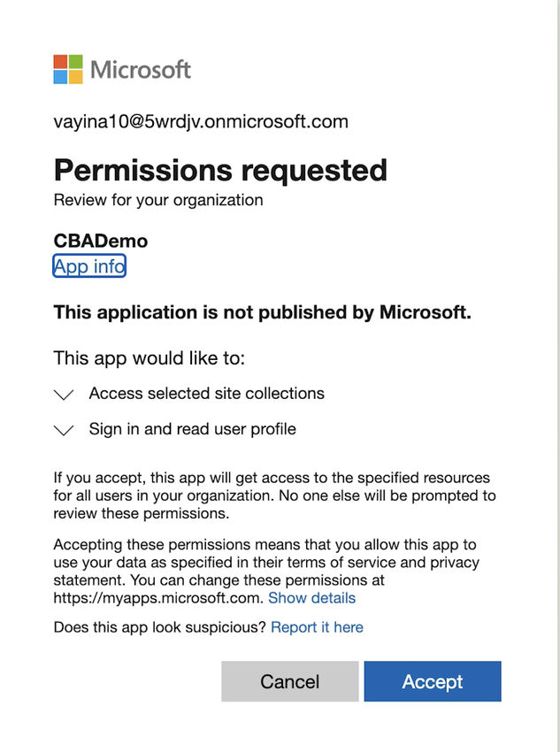The image size is (560, 752).
Task: Click the yellow square in the Microsoft logo
Action: [75, 75]
